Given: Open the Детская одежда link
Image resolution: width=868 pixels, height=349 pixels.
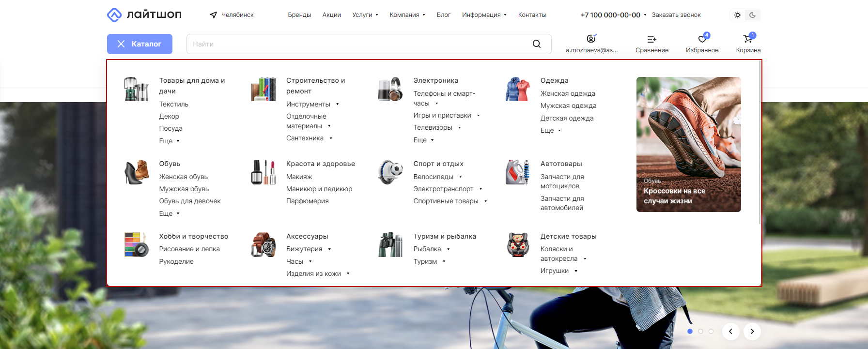Looking at the screenshot, I should 567,118.
